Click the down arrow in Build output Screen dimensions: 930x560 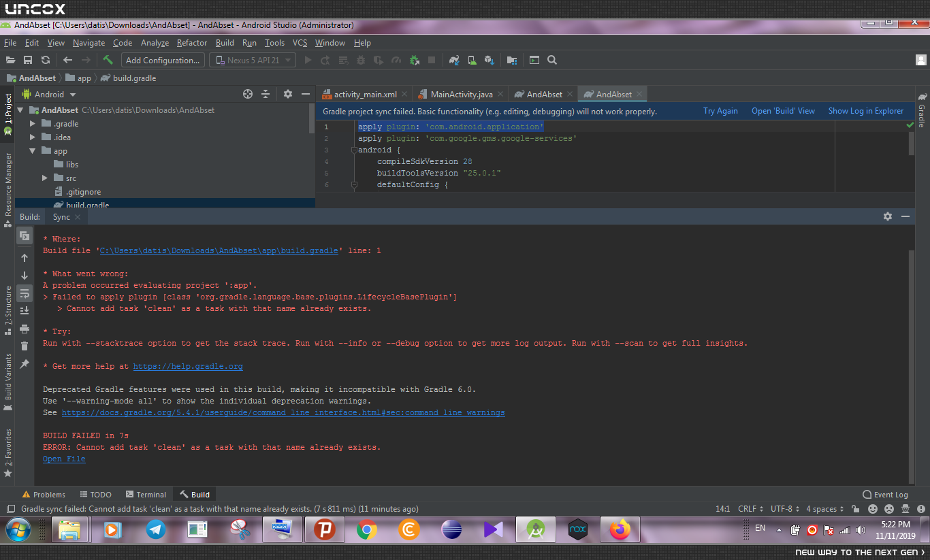(25, 276)
